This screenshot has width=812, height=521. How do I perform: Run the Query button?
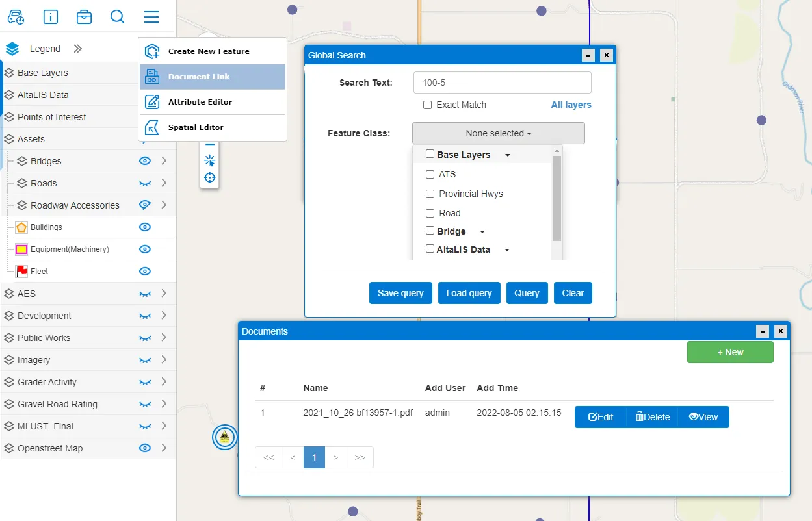coord(527,293)
